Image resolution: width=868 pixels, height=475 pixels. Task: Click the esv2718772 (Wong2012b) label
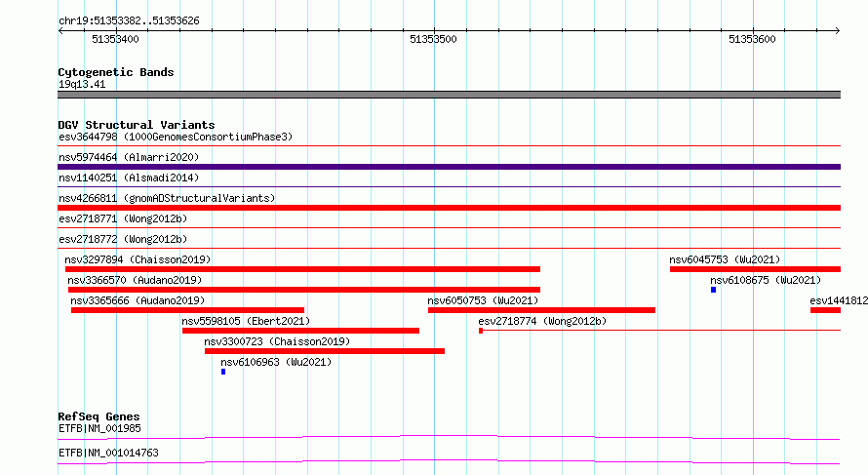(x=123, y=239)
